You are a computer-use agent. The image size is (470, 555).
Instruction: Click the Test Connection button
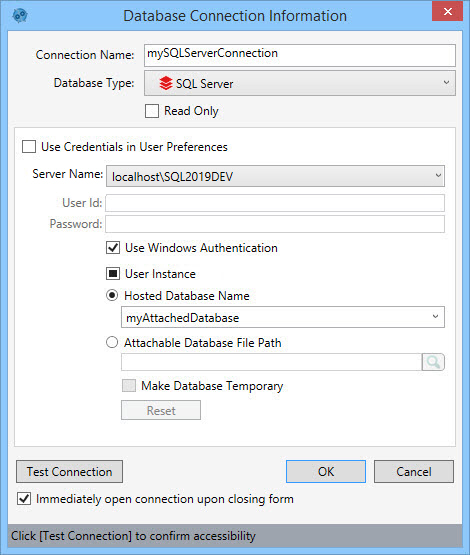pos(69,471)
